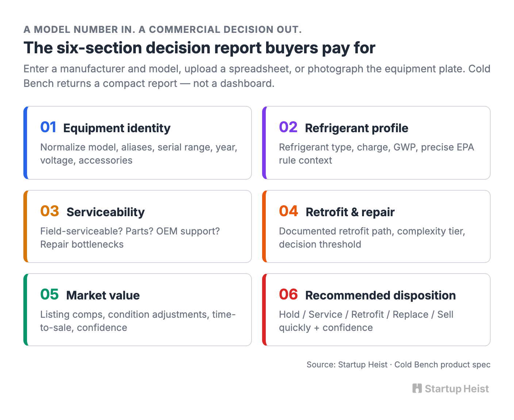The image size is (514, 420).
Task: Select the Serviceability card title
Action: [106, 212]
